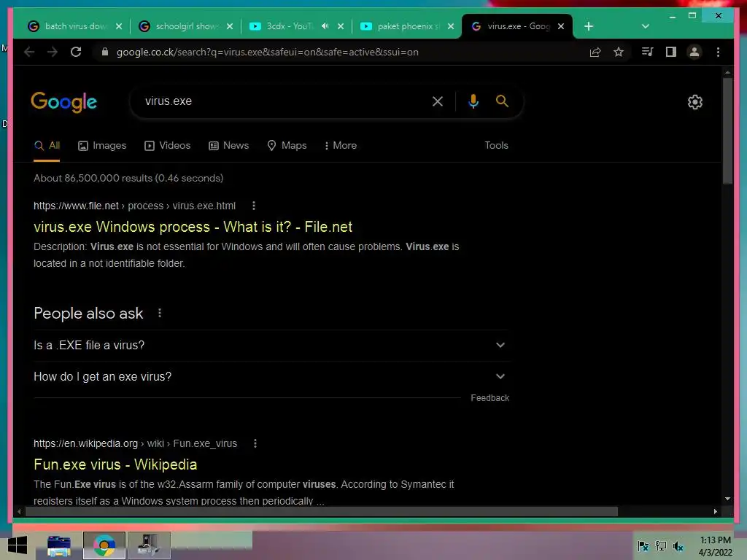Image resolution: width=747 pixels, height=560 pixels.
Task: Open the third taskbar application
Action: tap(149, 545)
